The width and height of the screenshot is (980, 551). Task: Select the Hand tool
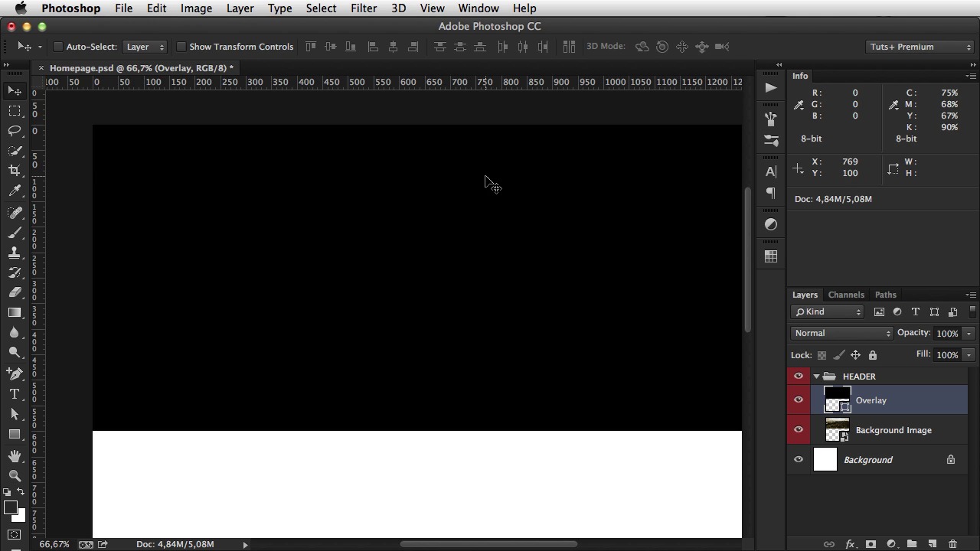[x=15, y=456]
